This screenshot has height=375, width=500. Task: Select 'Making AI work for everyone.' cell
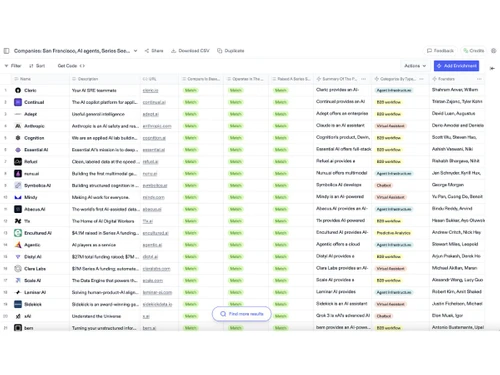[x=105, y=197]
